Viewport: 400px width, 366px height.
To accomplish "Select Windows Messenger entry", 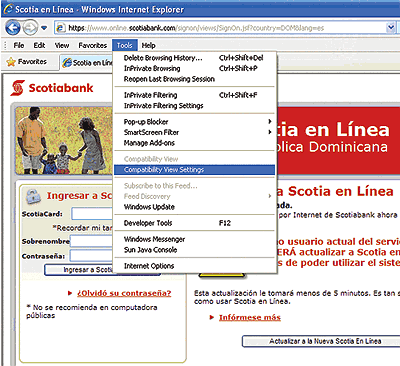I will pos(194,239).
